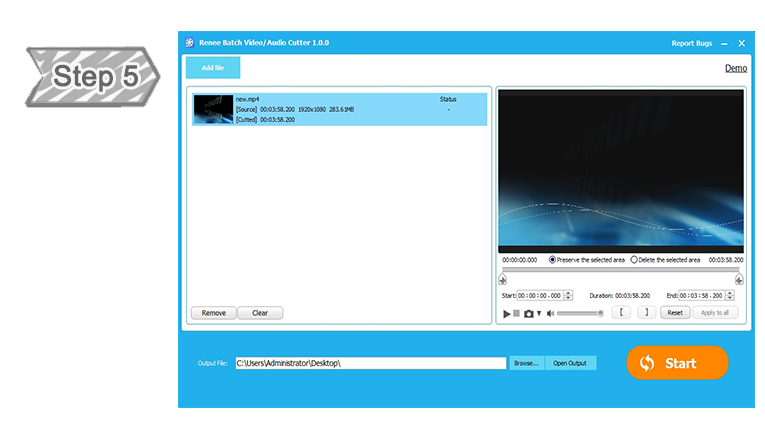Click the left trim handle on the timeline
Viewport: 765px width, 437px height.
coord(503,280)
